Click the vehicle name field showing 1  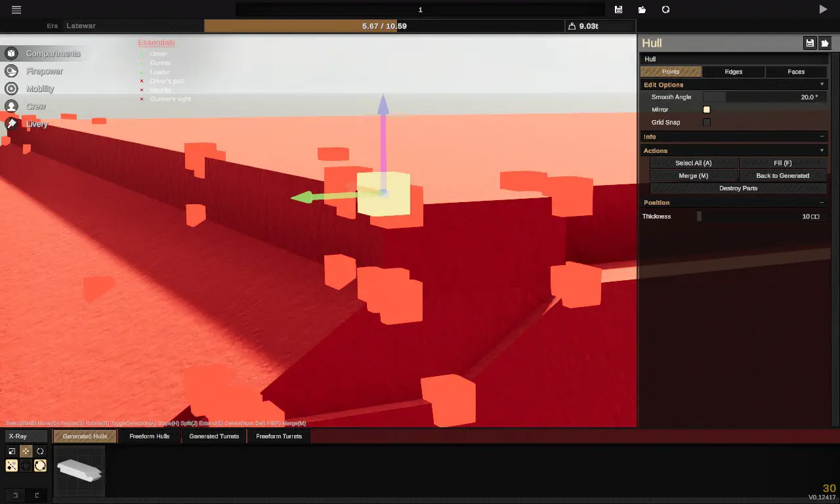(420, 10)
